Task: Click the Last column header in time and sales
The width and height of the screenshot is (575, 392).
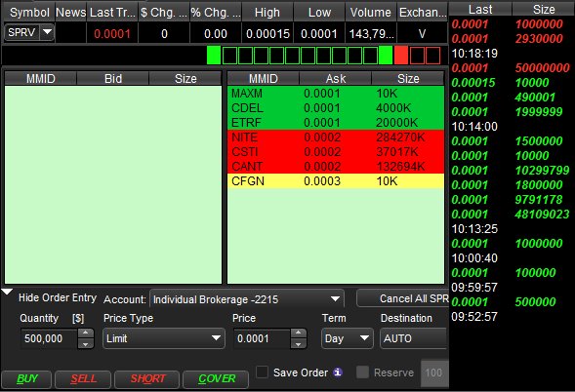Action: point(480,9)
